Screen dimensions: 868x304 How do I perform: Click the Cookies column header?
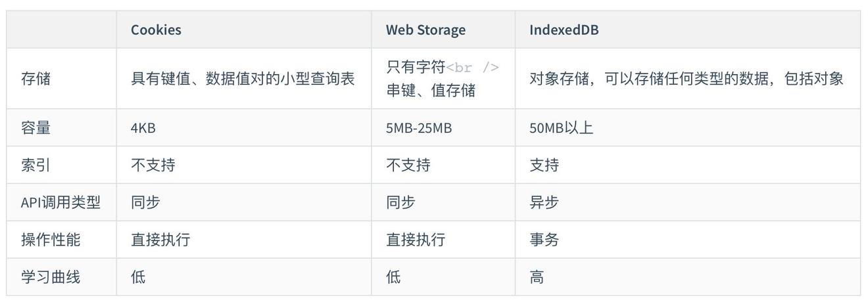click(x=156, y=30)
